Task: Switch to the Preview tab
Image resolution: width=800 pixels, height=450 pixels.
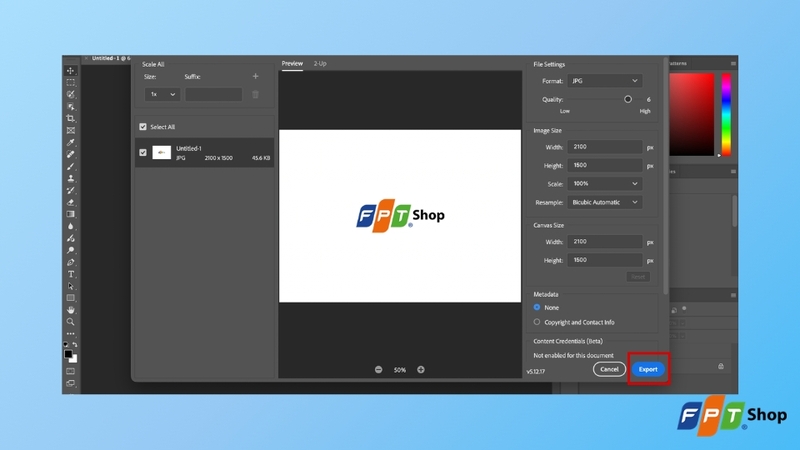Action: coord(292,64)
